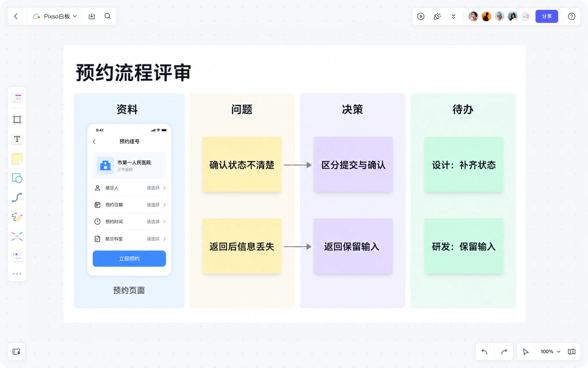Click the 立即预约 button in mockup
This screenshot has height=368, width=588.
click(x=129, y=258)
